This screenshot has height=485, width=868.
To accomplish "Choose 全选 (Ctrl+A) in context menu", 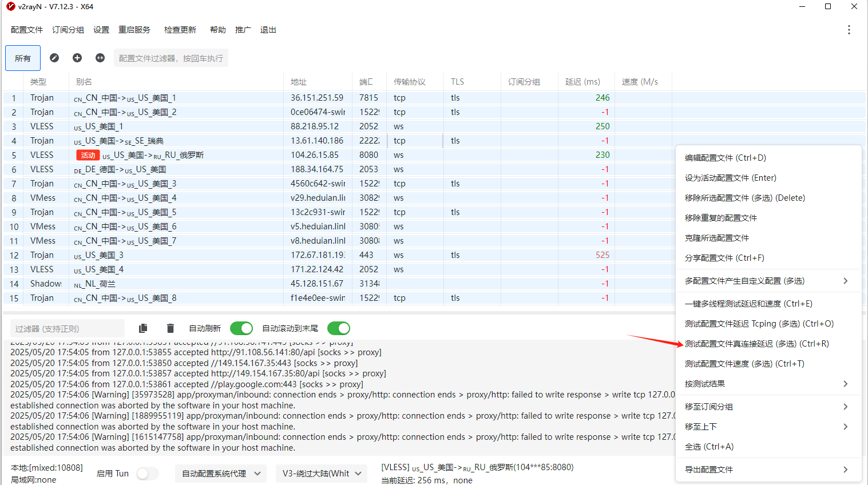I will click(x=769, y=447).
